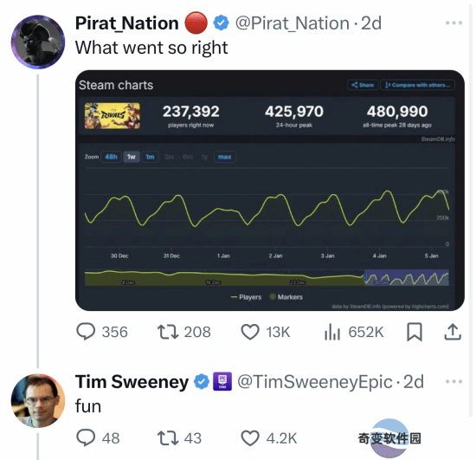Toggle the Players series in the legend
476x460 pixels.
point(246,297)
